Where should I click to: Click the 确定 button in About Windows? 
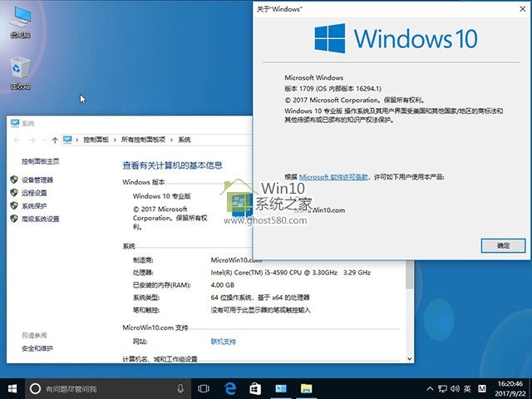(503, 245)
